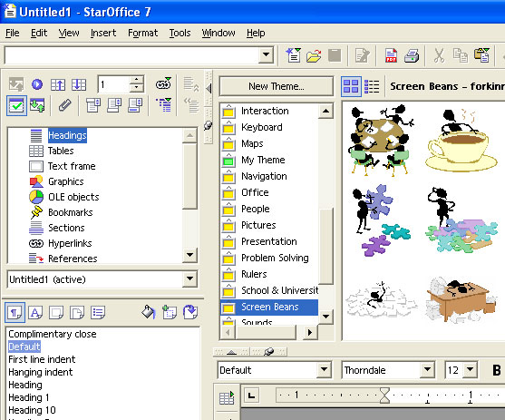Click the Export as PDF icon
Screen dimensions: 505x420
pos(391,55)
